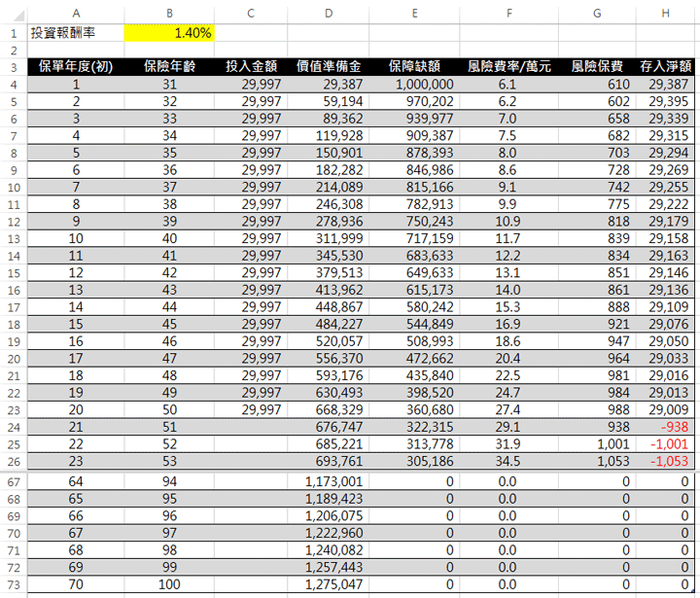The width and height of the screenshot is (700, 598).
Task: Select the red -1,001 cell
Action: (665, 444)
